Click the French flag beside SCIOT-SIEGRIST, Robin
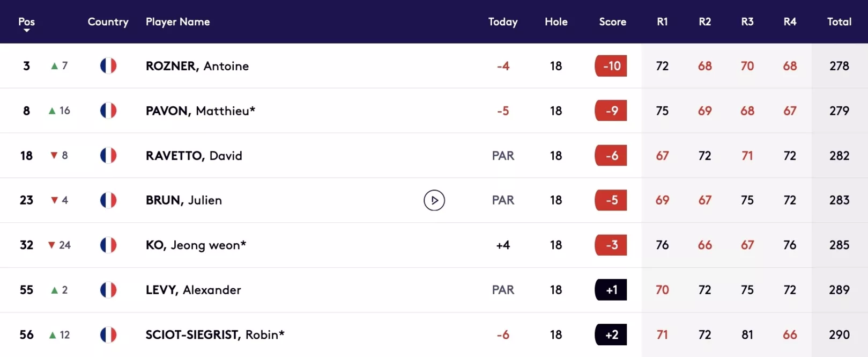868x357 pixels. click(108, 334)
